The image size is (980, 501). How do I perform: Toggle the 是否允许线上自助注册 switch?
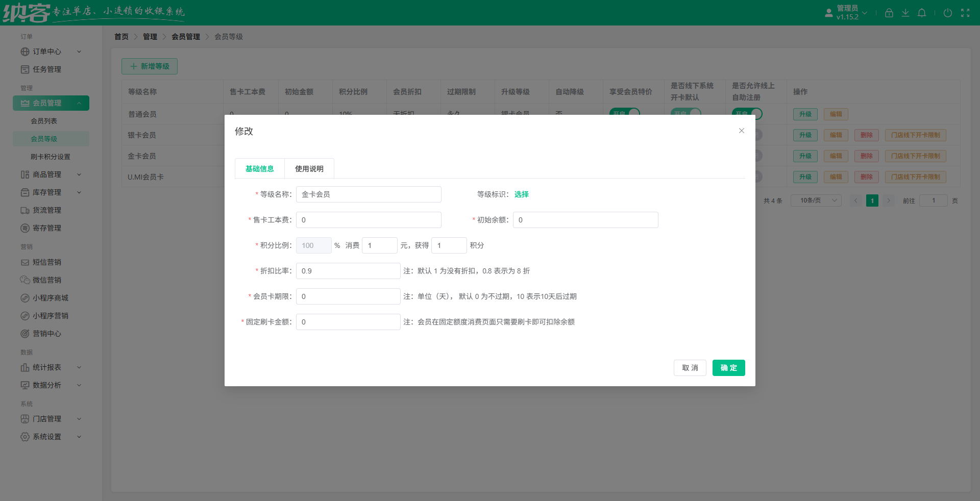(747, 114)
